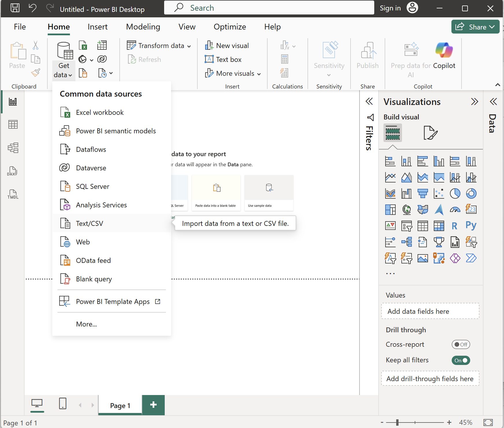Switch to Table view in left sidebar
The width and height of the screenshot is (504, 428).
[13, 124]
